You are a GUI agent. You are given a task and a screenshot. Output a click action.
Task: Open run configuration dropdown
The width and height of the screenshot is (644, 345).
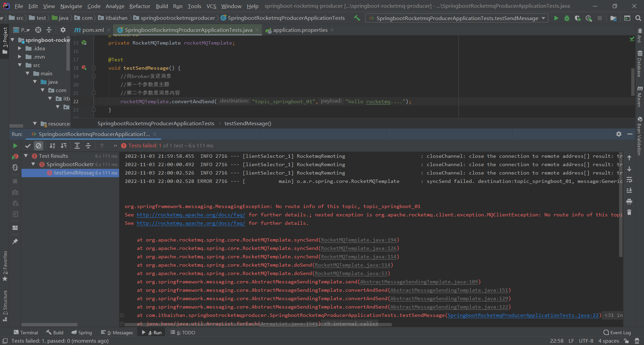(457, 18)
